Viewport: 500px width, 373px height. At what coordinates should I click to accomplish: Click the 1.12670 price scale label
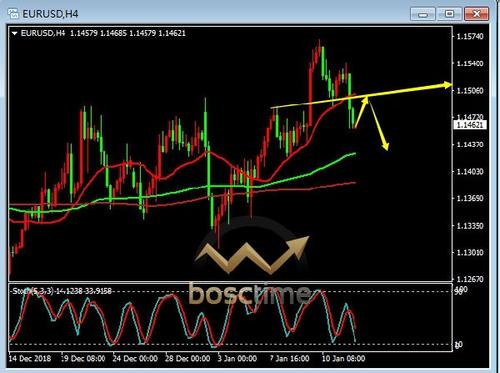click(470, 279)
